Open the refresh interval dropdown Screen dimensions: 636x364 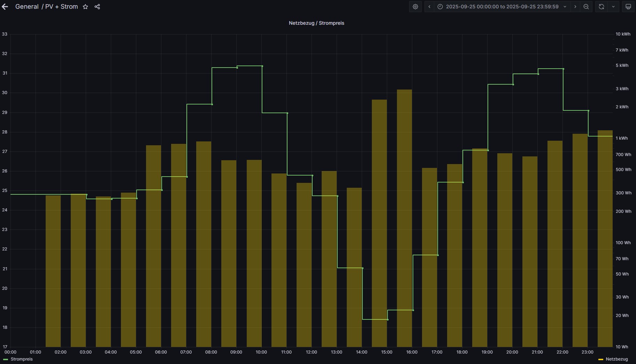pos(613,7)
